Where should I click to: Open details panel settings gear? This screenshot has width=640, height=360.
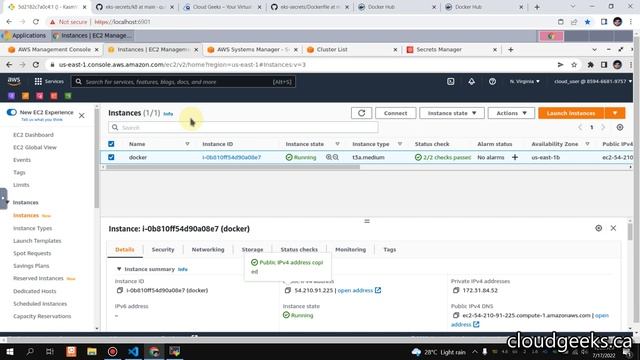click(x=598, y=228)
